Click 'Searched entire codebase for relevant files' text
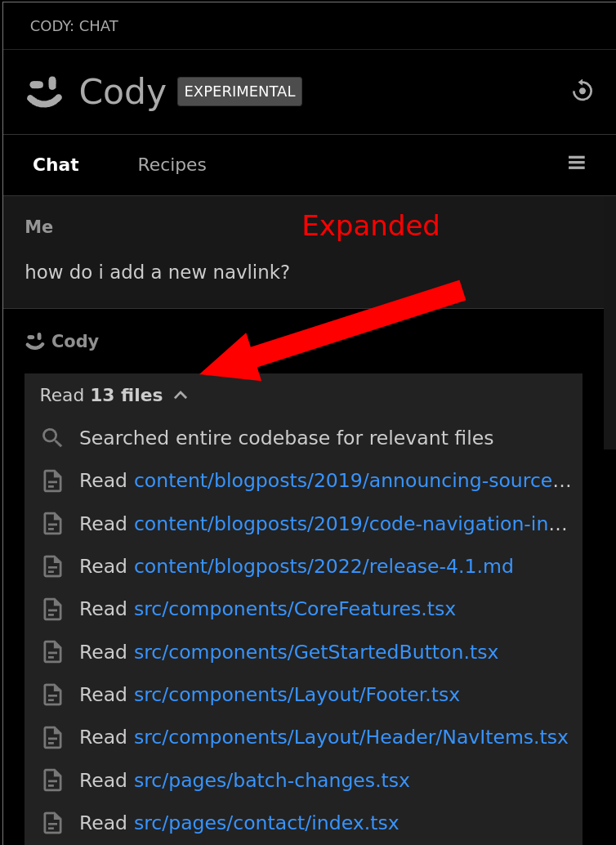 tap(286, 438)
